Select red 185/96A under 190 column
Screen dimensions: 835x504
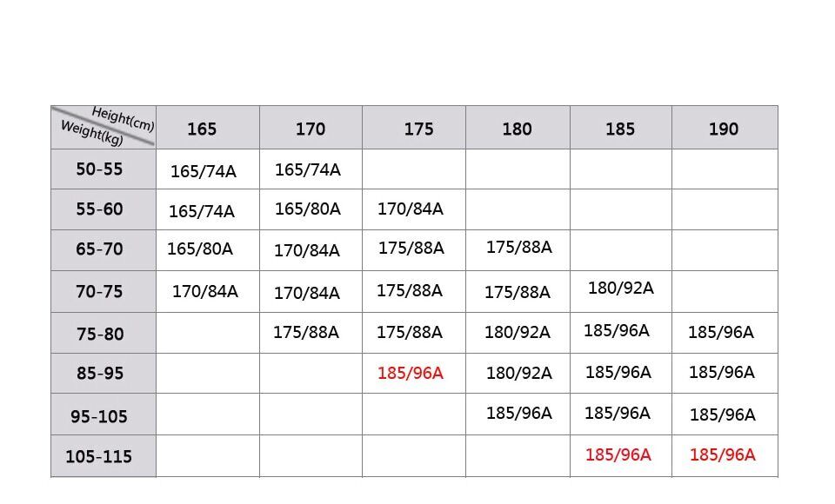pos(723,454)
